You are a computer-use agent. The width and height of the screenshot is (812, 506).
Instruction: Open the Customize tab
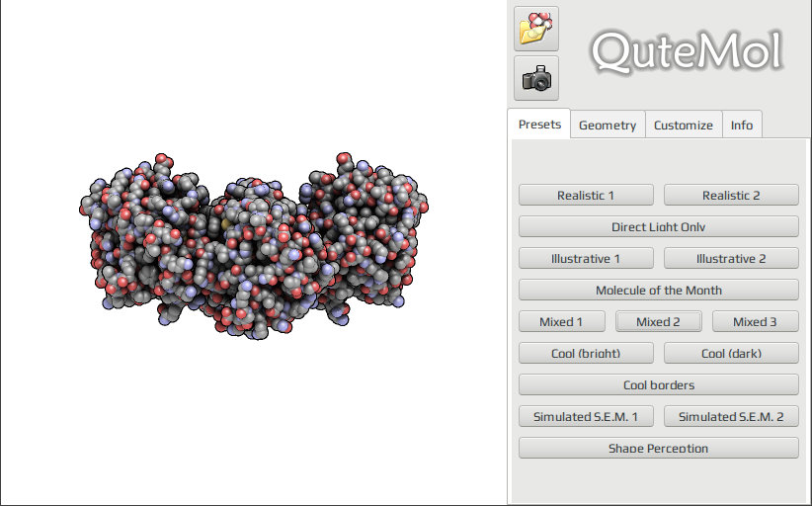point(683,126)
